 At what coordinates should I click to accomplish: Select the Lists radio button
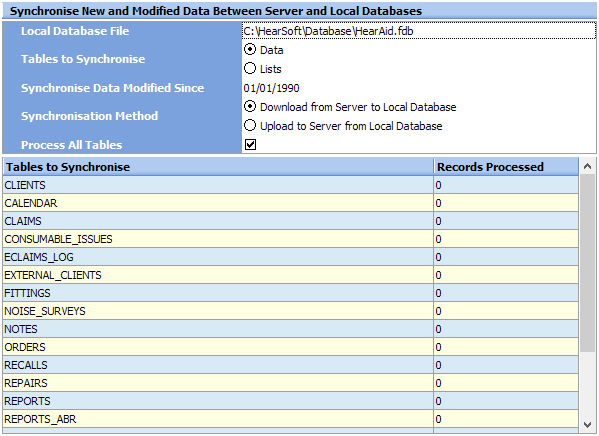coord(250,69)
